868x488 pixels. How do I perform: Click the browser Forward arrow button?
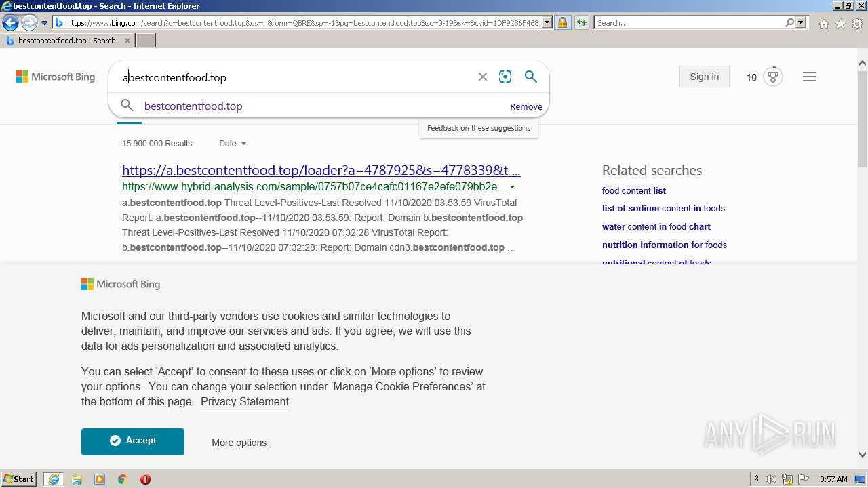tap(29, 23)
